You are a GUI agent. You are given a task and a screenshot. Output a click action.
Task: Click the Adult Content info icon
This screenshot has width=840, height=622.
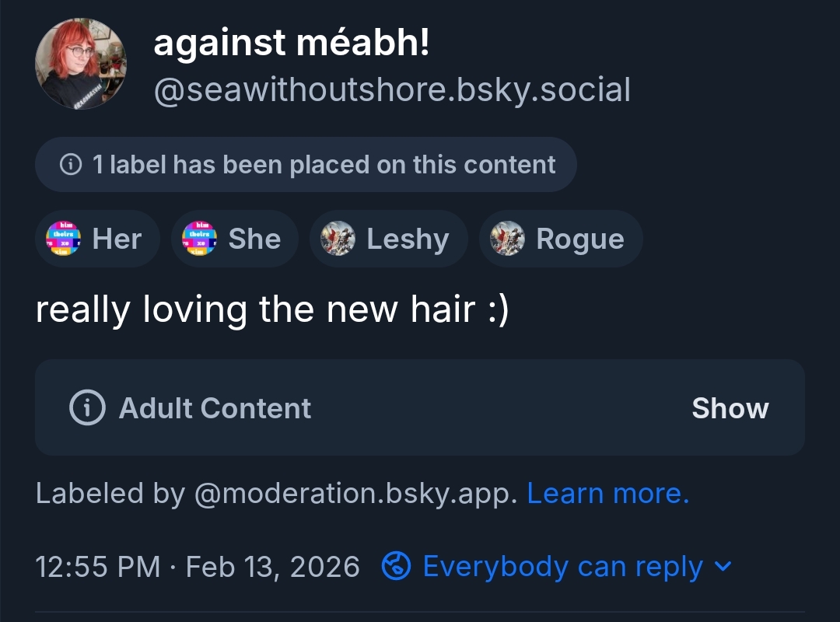coord(87,407)
